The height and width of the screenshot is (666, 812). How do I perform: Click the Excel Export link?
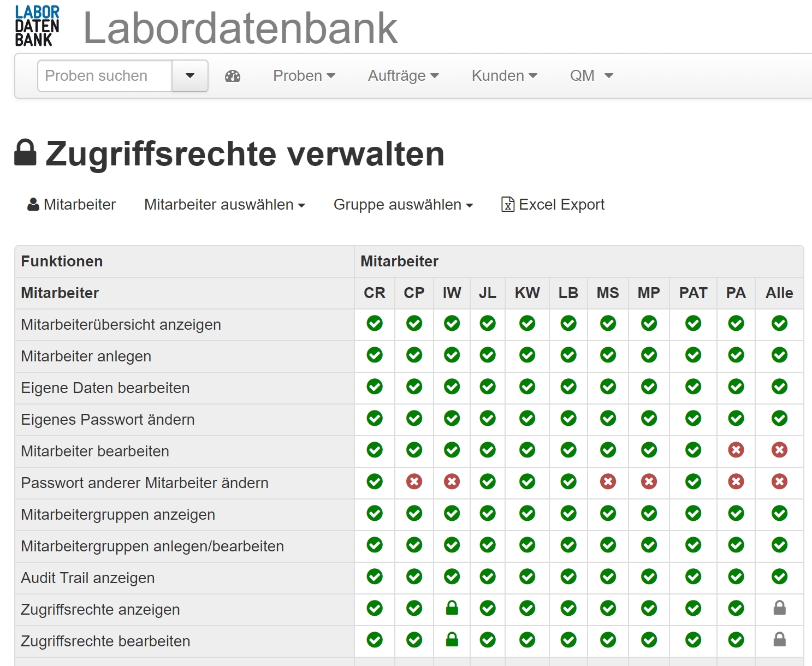coord(561,205)
